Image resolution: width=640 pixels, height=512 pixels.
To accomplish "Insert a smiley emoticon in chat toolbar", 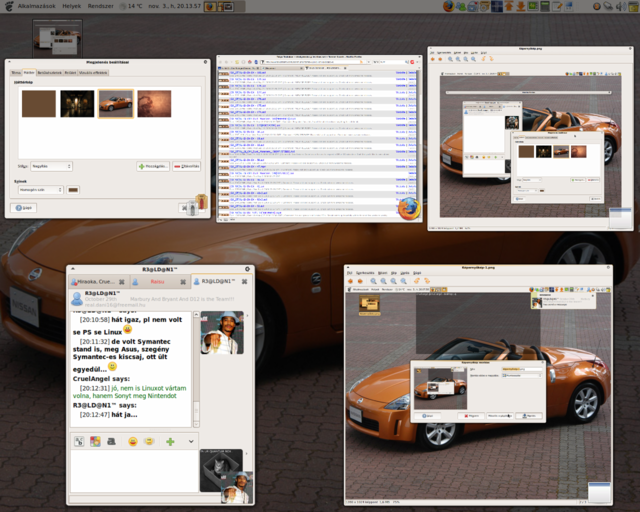I will click(131, 441).
